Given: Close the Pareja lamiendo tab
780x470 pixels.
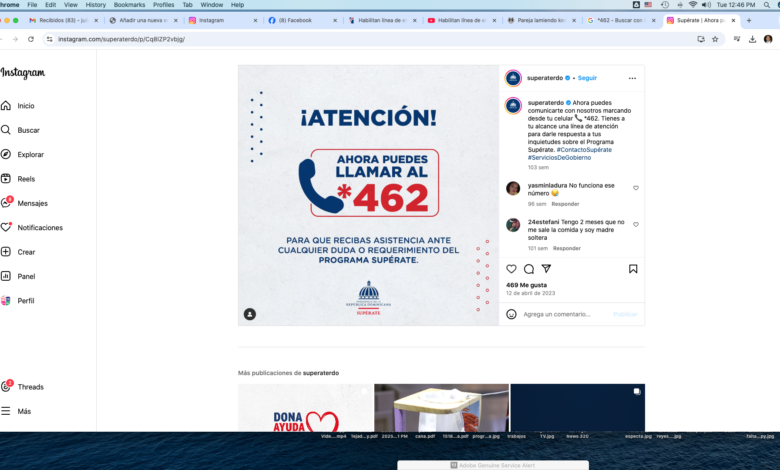Looking at the screenshot, I should click(x=574, y=20).
